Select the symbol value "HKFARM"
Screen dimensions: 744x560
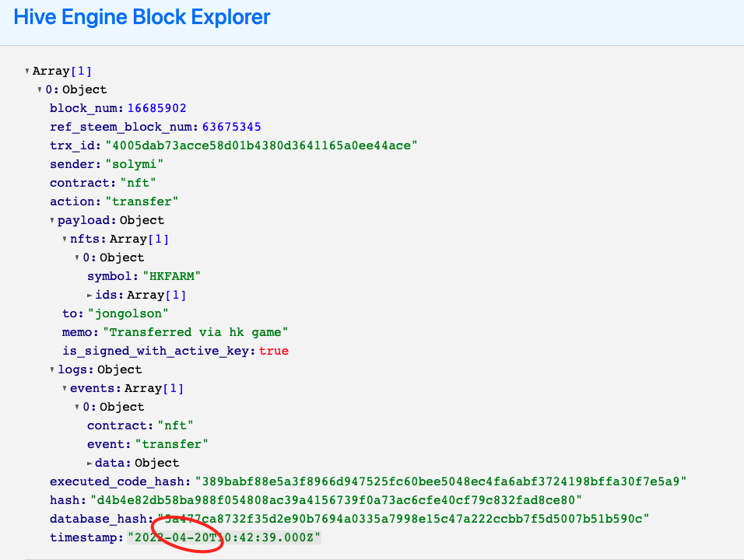[x=172, y=276]
